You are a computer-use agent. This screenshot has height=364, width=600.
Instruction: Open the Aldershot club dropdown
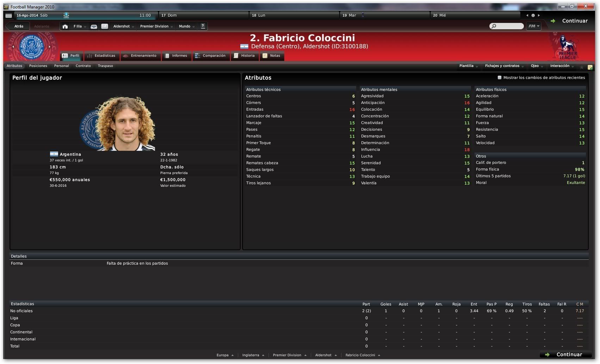pyautogui.click(x=123, y=26)
